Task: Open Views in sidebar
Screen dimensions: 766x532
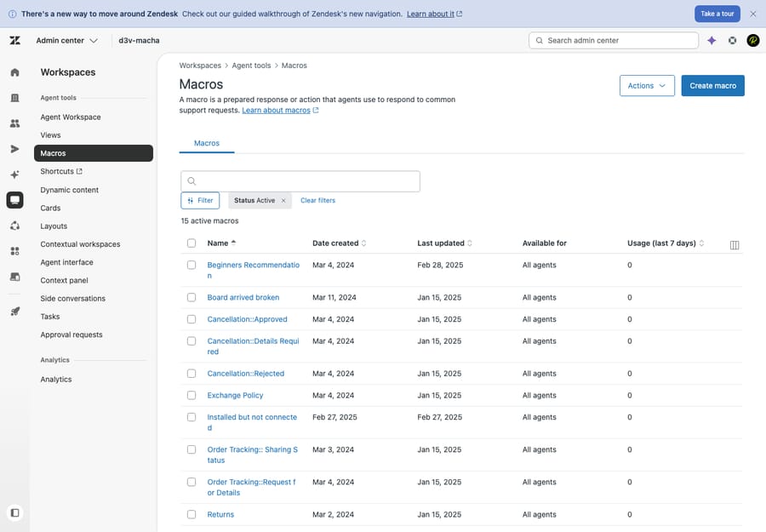Action: click(51, 135)
